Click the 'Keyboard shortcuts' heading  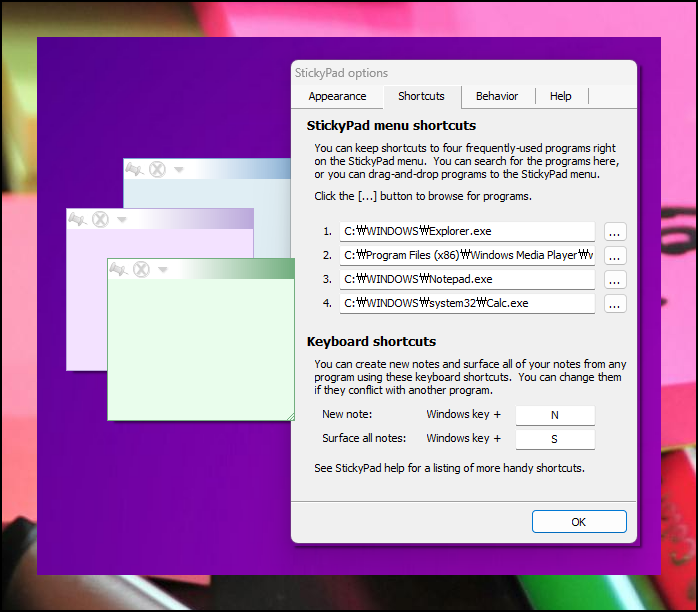click(371, 341)
